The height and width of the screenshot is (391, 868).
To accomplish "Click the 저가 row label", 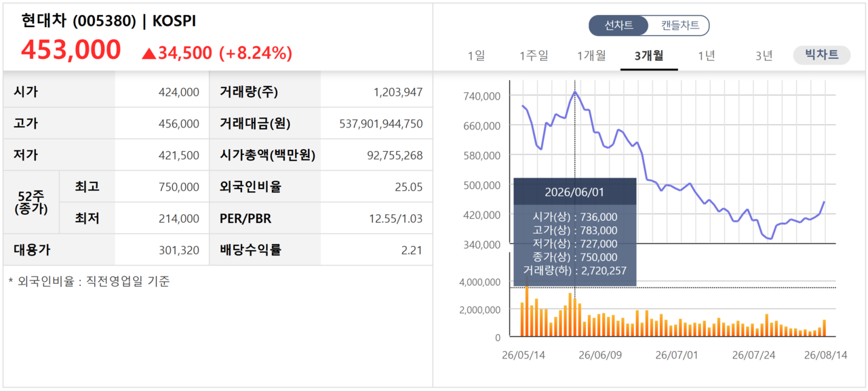I will tap(26, 155).
